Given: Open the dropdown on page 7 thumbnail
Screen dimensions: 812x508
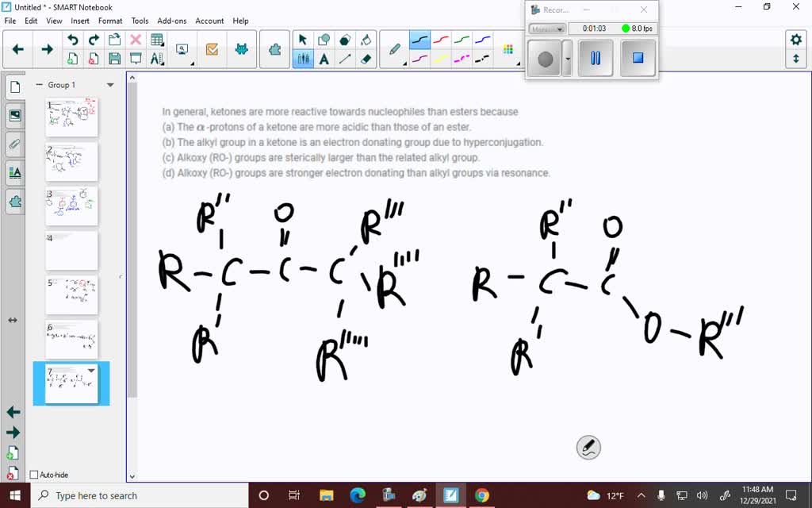Looking at the screenshot, I should [90, 370].
